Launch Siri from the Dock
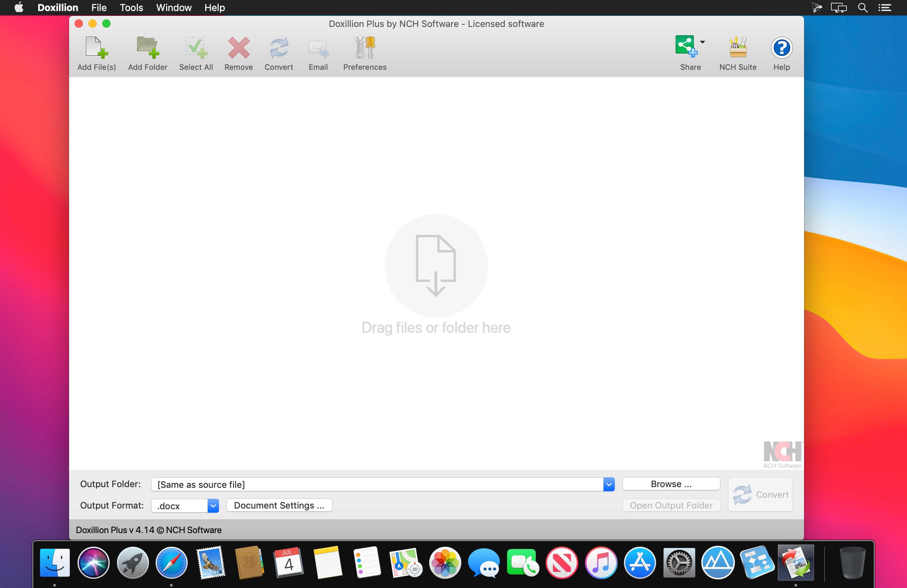Image resolution: width=907 pixels, height=588 pixels. 93,562
